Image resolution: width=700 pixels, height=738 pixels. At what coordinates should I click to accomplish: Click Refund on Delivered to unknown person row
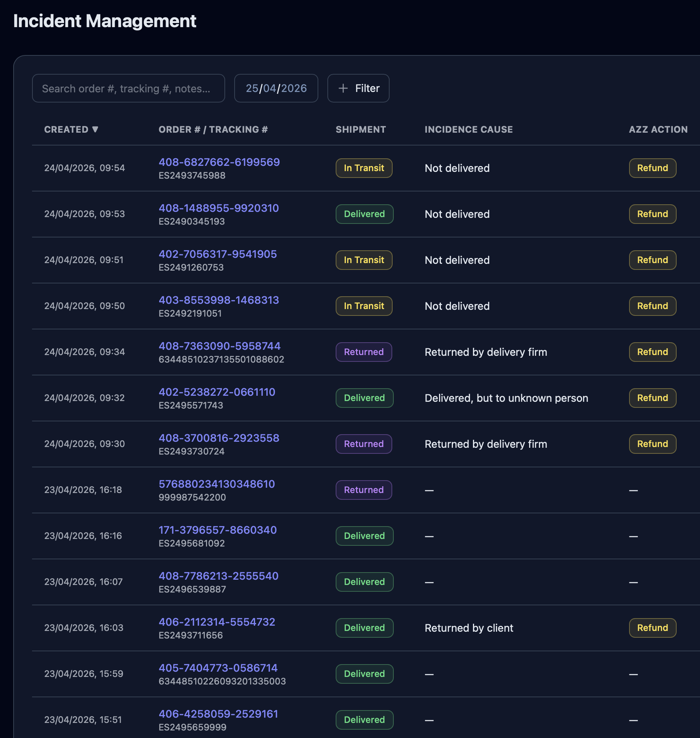[x=652, y=398]
